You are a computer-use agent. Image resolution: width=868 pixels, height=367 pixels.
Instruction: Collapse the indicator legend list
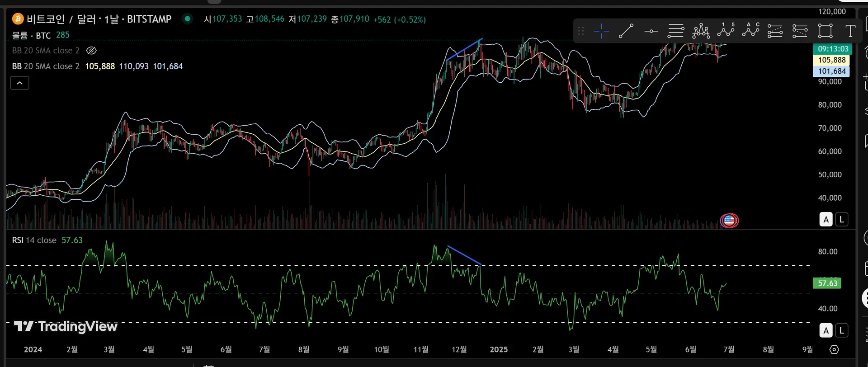(x=20, y=83)
